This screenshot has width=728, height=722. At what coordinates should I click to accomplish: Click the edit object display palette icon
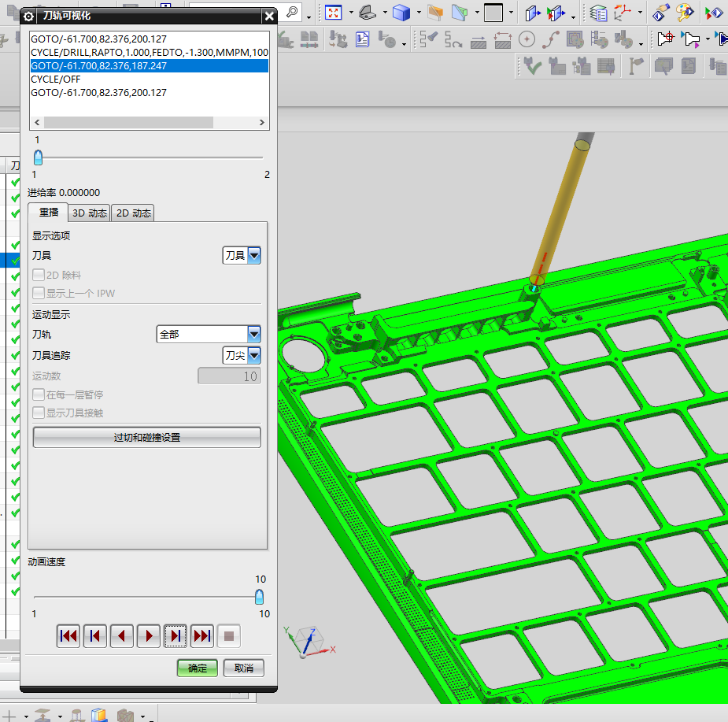pos(685,13)
